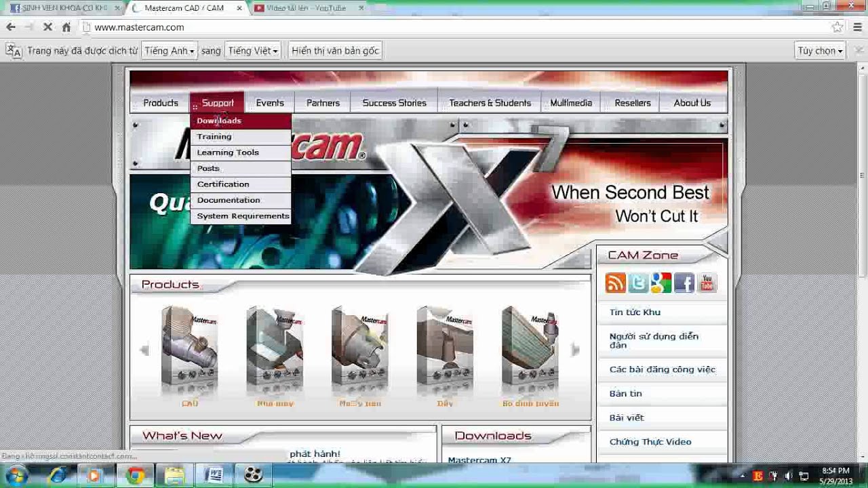Launch Internet Explorer from the taskbar
Screen dimensions: 868x488
(x=57, y=476)
